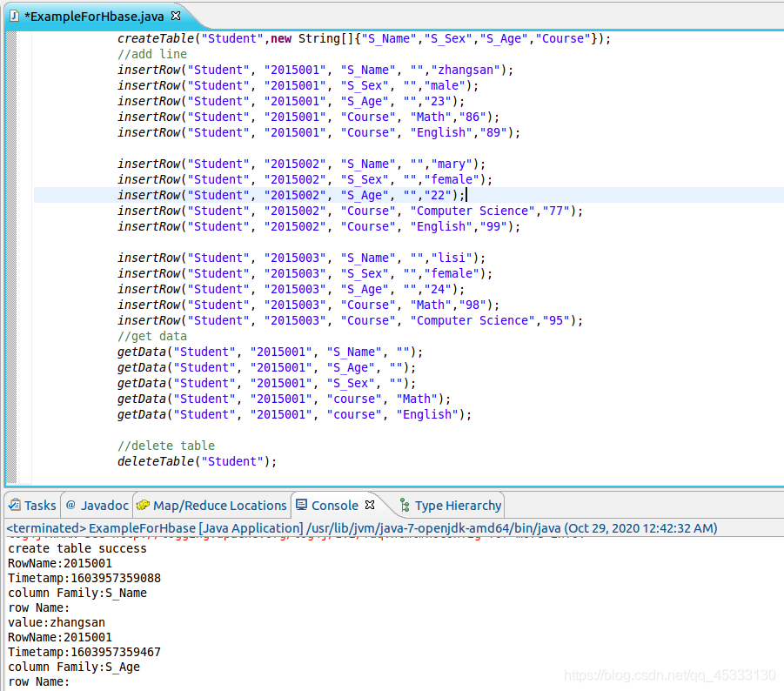This screenshot has height=691, width=784.
Task: Click getData line for "course", "English"
Action: click(294, 414)
